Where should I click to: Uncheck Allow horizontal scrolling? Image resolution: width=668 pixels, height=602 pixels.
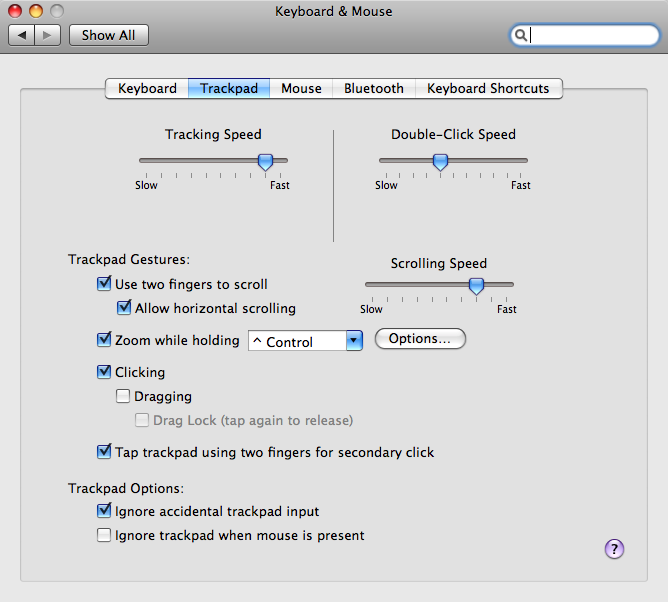pyautogui.click(x=124, y=307)
